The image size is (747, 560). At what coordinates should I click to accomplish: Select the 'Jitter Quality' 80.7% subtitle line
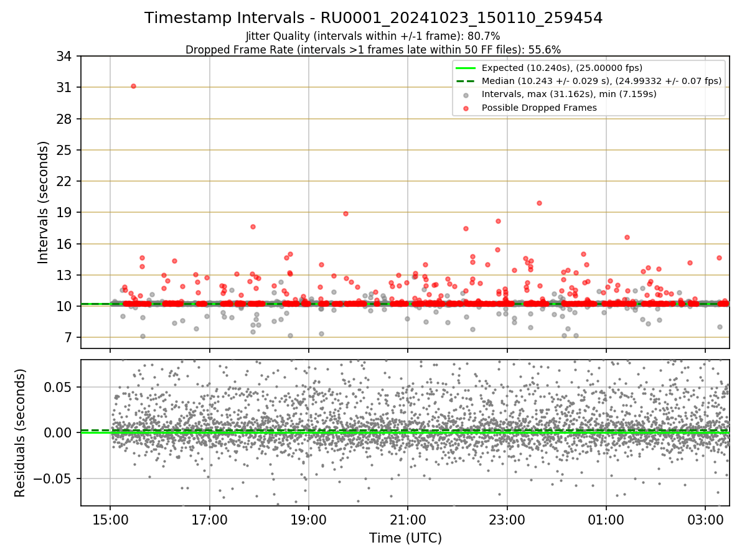373,36
